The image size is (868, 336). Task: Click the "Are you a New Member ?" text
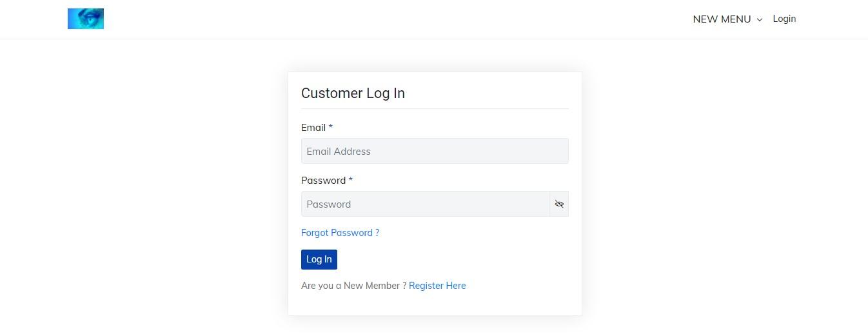click(353, 286)
